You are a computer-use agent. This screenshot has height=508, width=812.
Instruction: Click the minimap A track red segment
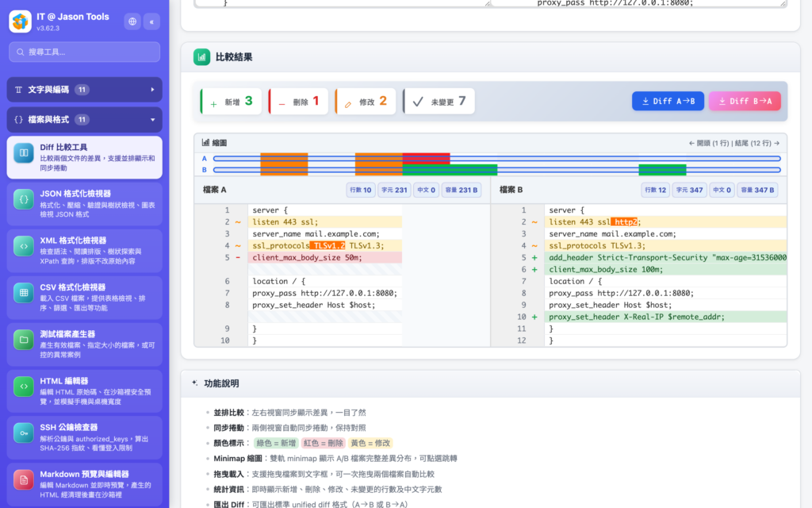pyautogui.click(x=426, y=159)
